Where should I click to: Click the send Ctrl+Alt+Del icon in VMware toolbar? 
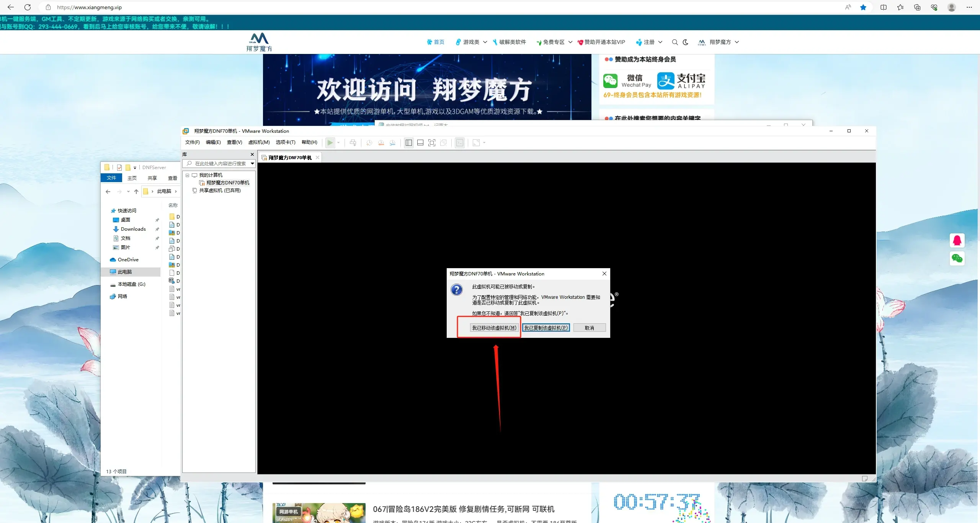[353, 143]
